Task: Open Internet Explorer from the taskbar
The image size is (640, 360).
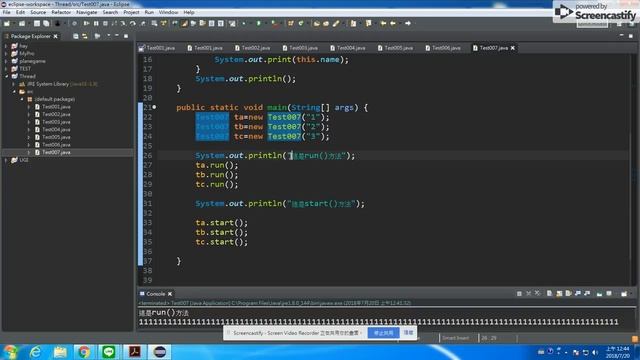Action: click(36, 352)
